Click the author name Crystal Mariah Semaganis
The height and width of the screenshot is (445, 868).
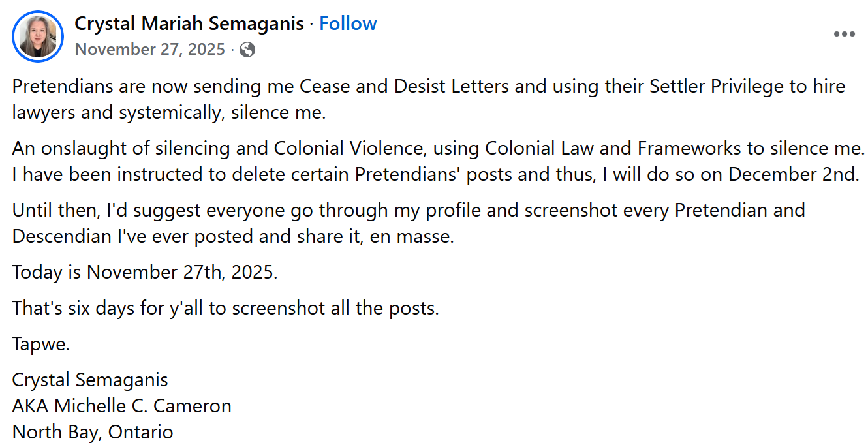coord(189,23)
